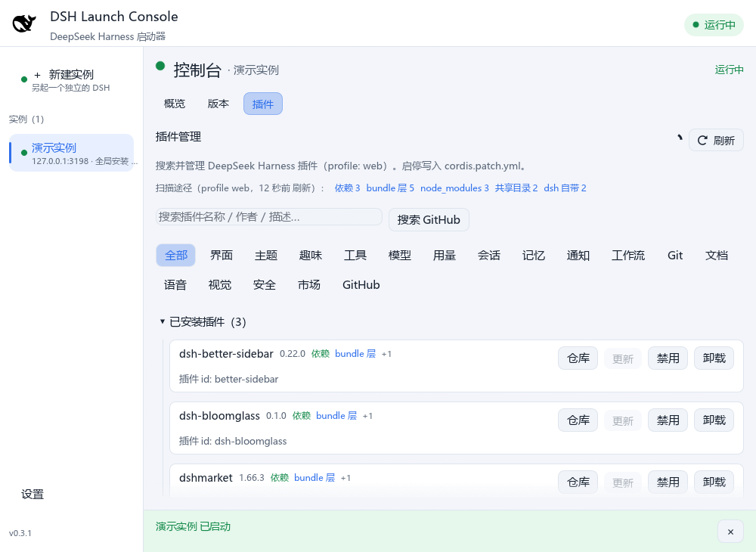Filter plugins by 语音 category
The height and width of the screenshot is (552, 756).
coord(175,285)
